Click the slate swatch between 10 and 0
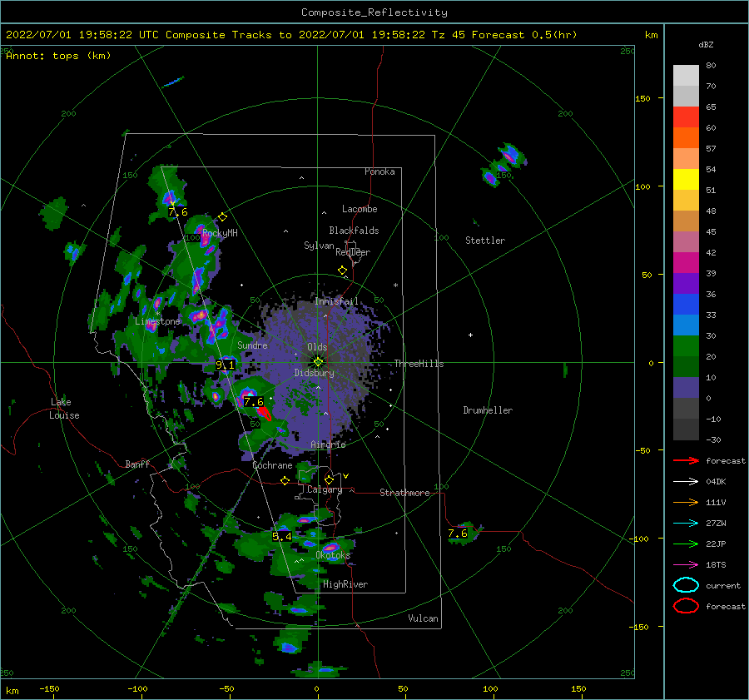Viewport: 749px width, 700px height. (686, 388)
